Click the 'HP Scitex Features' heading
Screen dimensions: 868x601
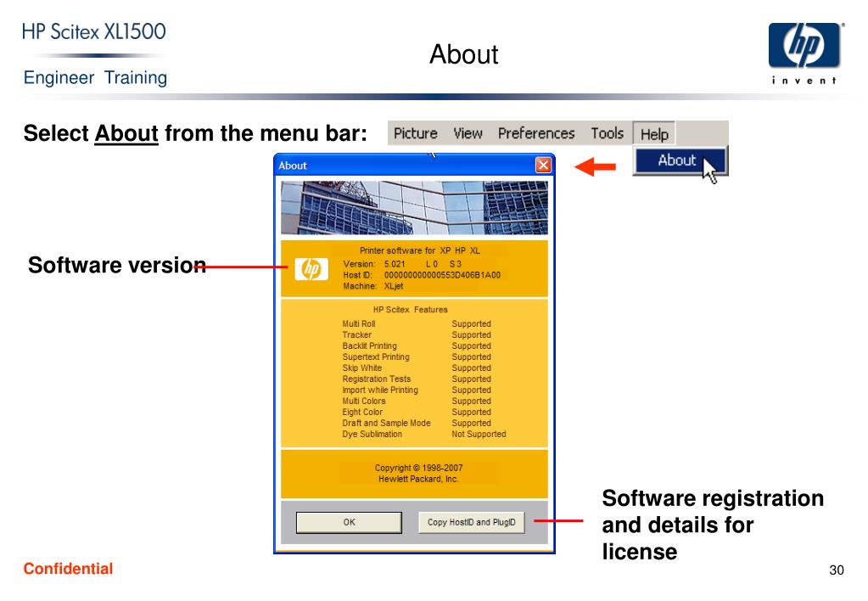coord(410,310)
